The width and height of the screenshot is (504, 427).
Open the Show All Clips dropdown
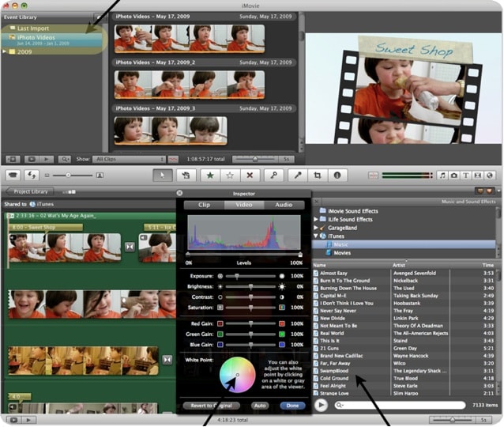coord(129,159)
